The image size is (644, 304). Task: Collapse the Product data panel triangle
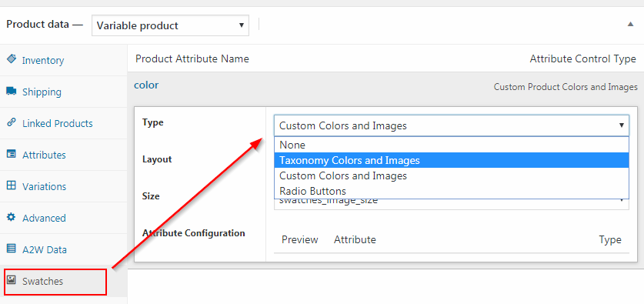[x=630, y=24]
